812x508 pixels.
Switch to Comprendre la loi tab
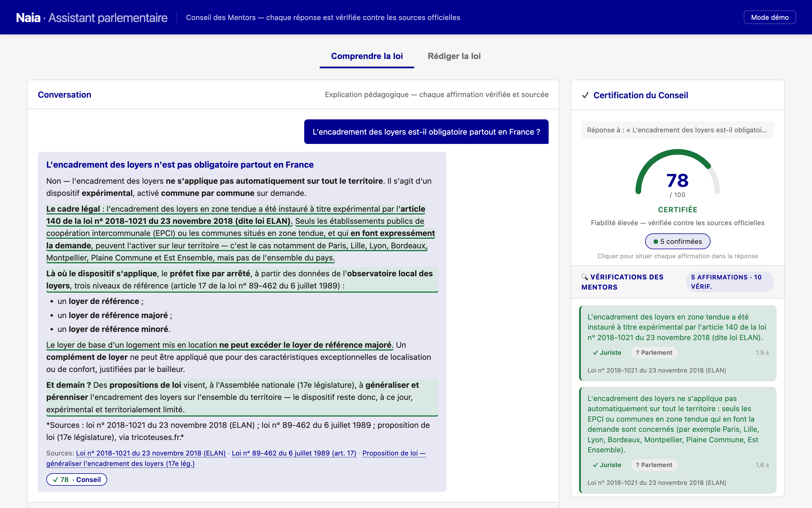[367, 56]
